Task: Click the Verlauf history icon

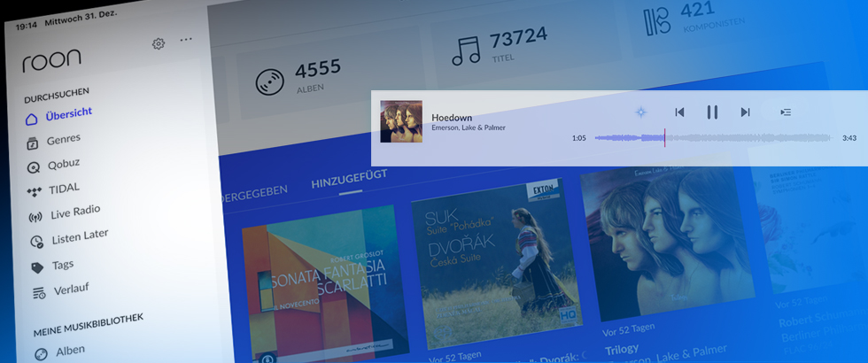Action: point(39,293)
